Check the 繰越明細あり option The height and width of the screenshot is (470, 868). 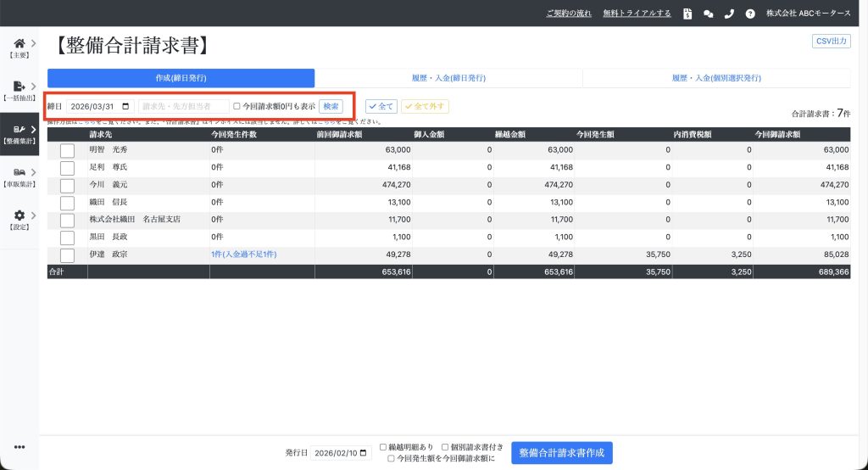pos(383,447)
